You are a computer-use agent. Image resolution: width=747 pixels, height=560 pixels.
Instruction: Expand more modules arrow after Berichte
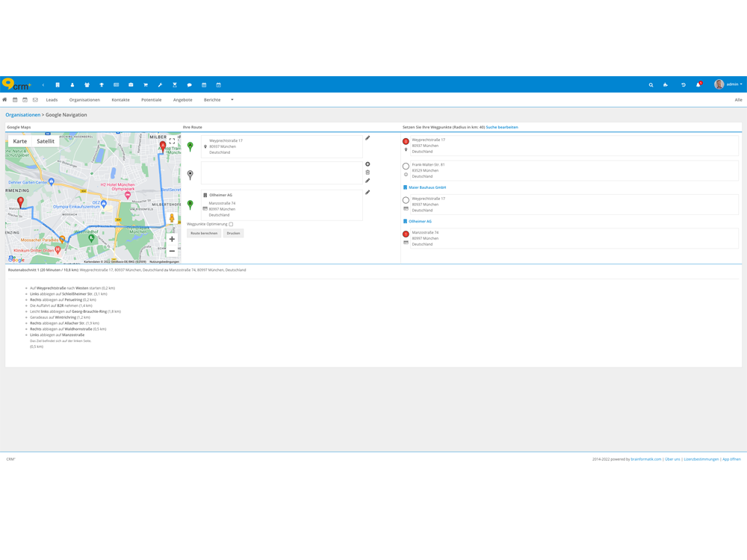(x=232, y=99)
